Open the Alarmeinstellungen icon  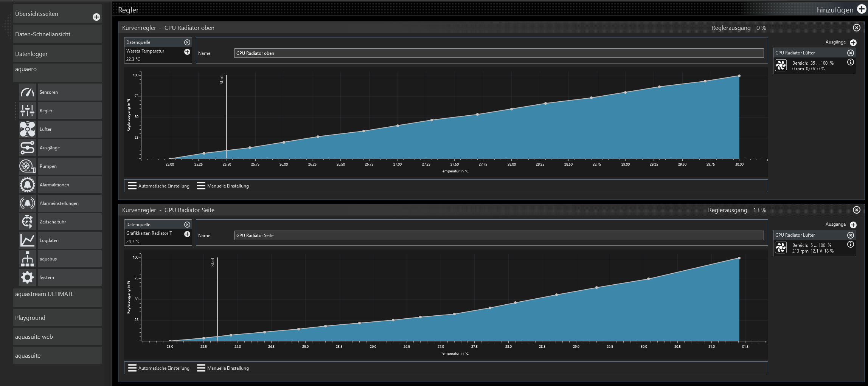(x=28, y=203)
